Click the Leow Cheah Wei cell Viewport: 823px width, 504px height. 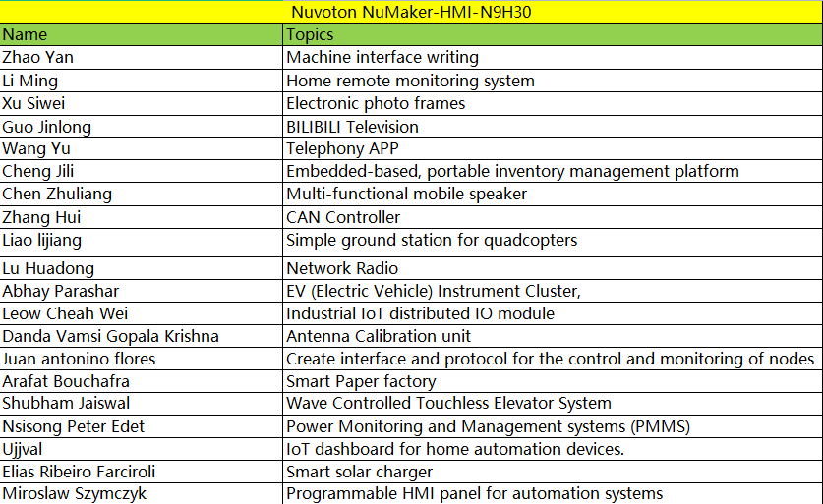click(x=142, y=313)
